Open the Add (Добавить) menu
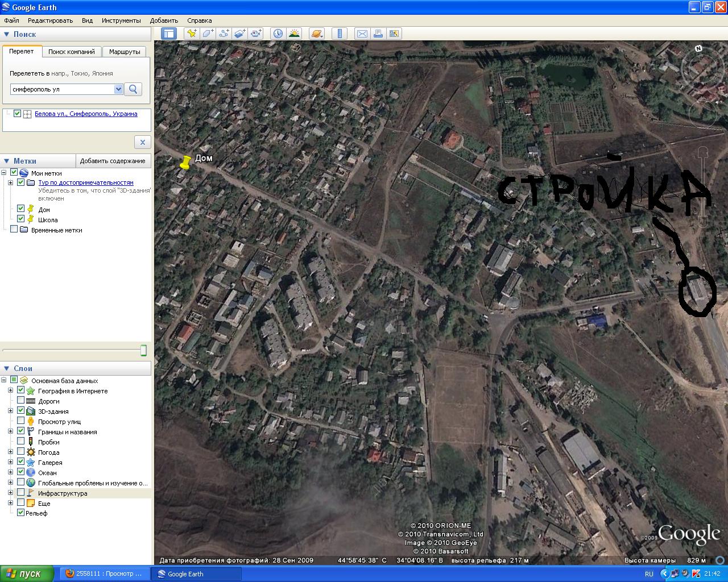728x582 pixels. (x=164, y=20)
